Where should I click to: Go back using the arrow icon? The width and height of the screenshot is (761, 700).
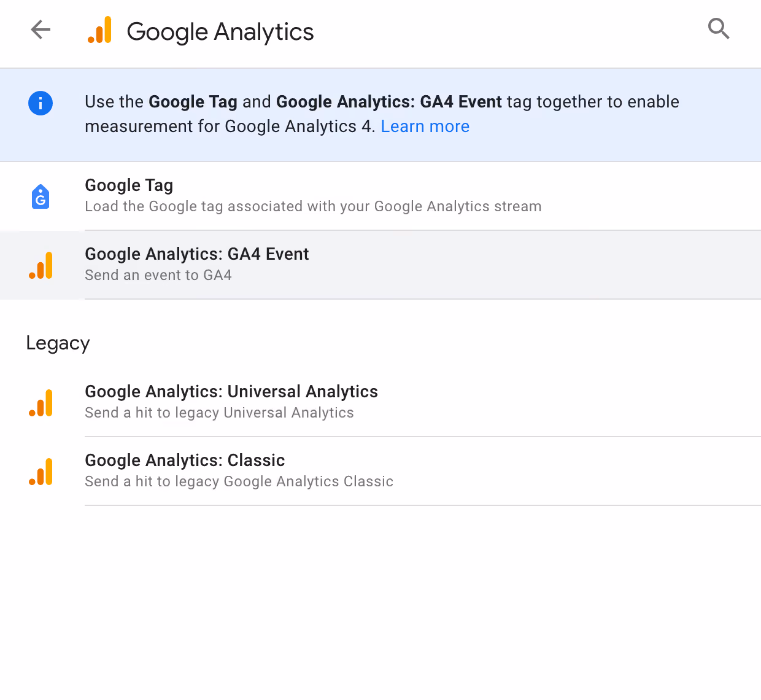tap(41, 29)
